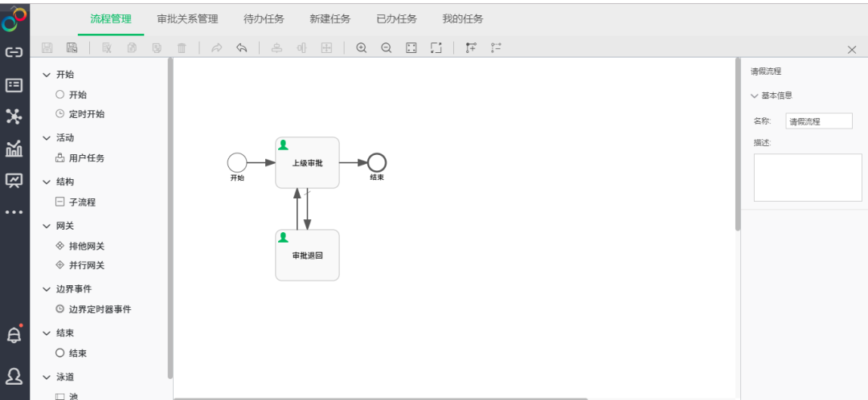Select 并行网关 palette item
Viewport: 868px width, 400px height.
[80, 266]
